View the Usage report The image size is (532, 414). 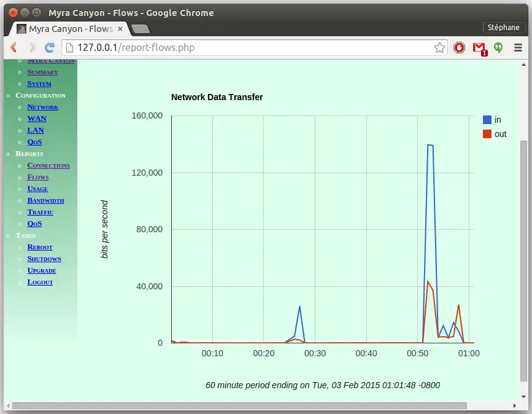pyautogui.click(x=37, y=189)
